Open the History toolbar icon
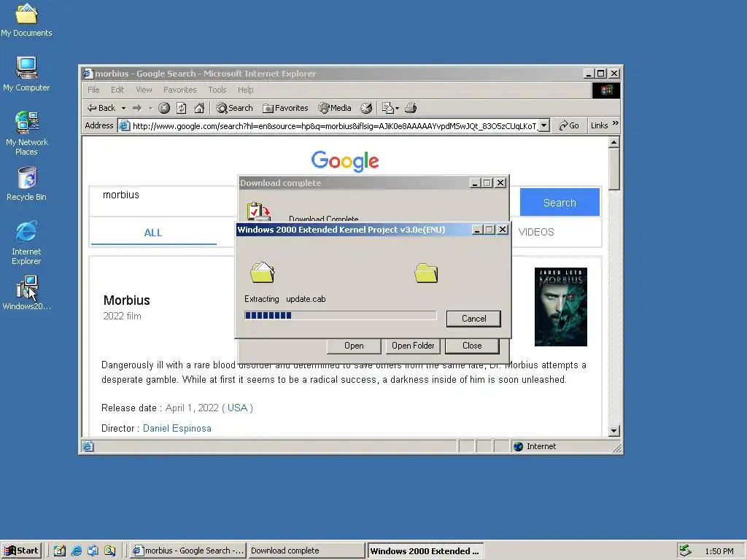 pos(366,108)
